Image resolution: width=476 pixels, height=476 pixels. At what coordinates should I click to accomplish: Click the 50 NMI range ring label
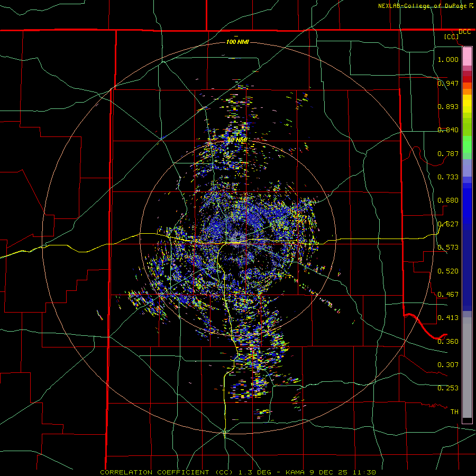pyautogui.click(x=237, y=140)
